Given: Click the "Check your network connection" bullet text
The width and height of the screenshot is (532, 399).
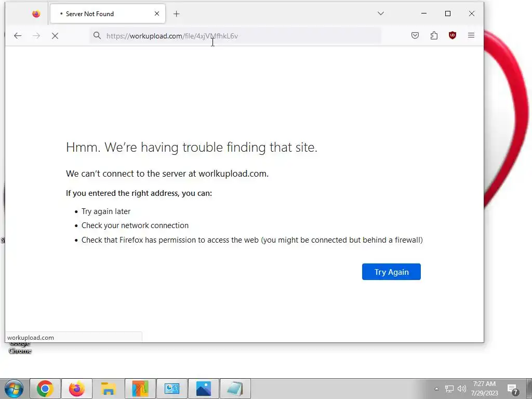Looking at the screenshot, I should click(x=135, y=225).
